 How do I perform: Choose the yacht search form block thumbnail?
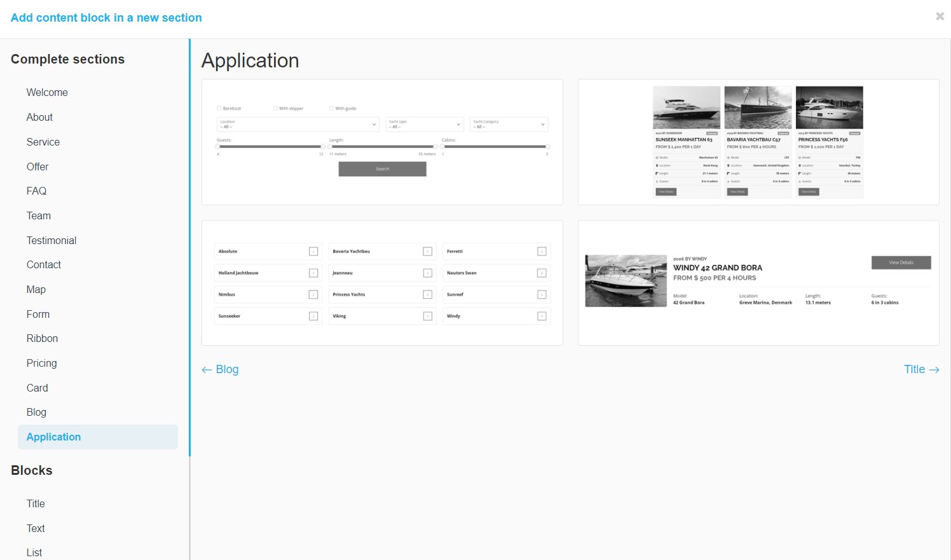pyautogui.click(x=382, y=142)
